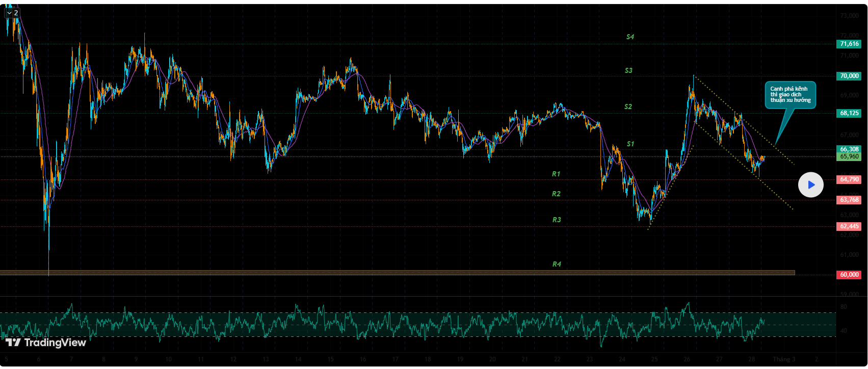This screenshot has height=369, width=868.
Task: Select the 64,790 red price tag
Action: [x=849, y=179]
